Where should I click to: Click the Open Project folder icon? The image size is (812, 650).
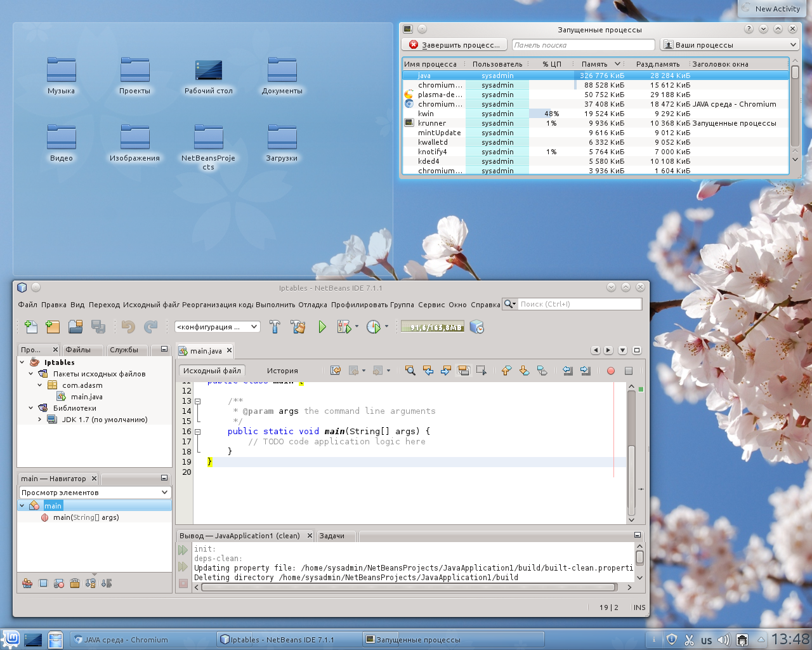pos(75,327)
